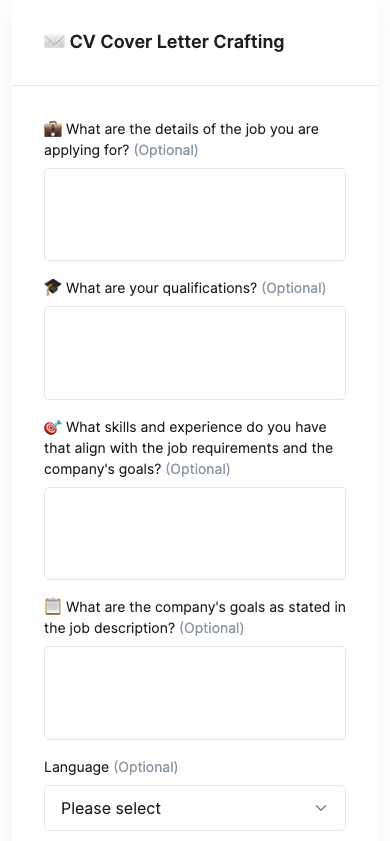Click the clipboard icon by company's goals question

[53, 607]
